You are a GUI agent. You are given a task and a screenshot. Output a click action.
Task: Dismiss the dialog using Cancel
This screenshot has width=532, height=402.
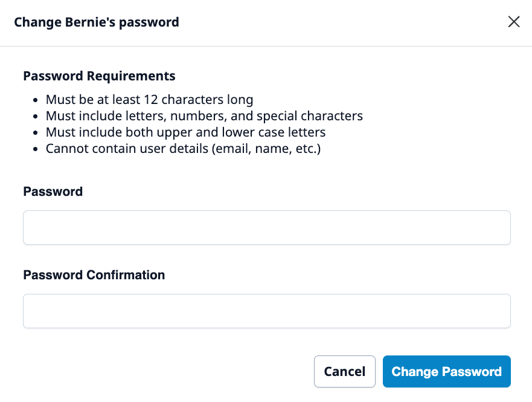[344, 371]
